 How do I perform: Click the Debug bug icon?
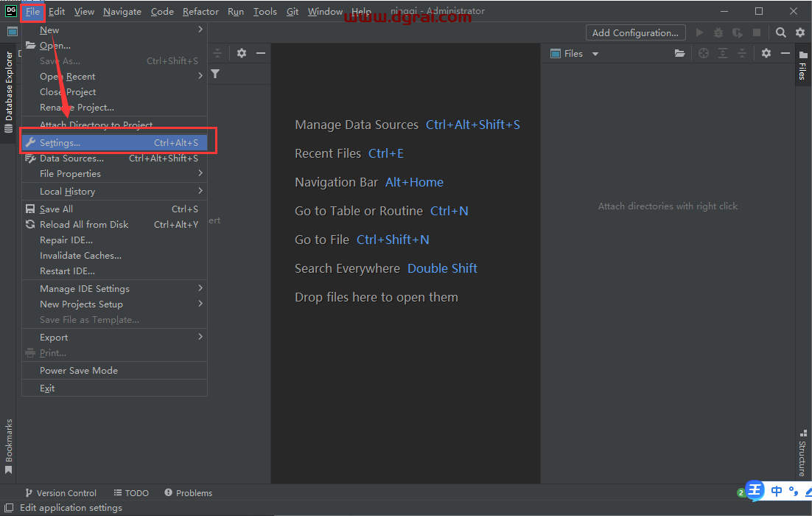718,32
